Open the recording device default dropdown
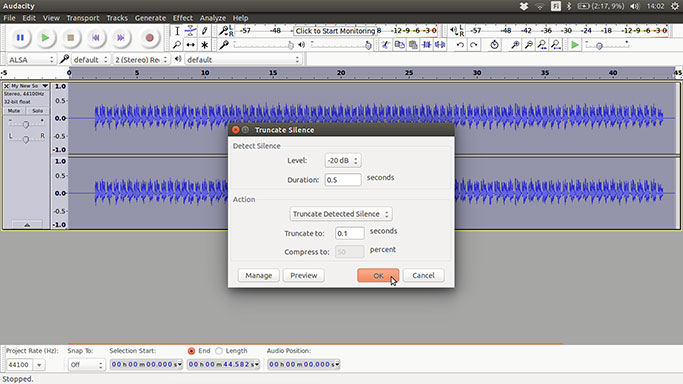Image resolution: width=683 pixels, height=384 pixels. (90, 60)
